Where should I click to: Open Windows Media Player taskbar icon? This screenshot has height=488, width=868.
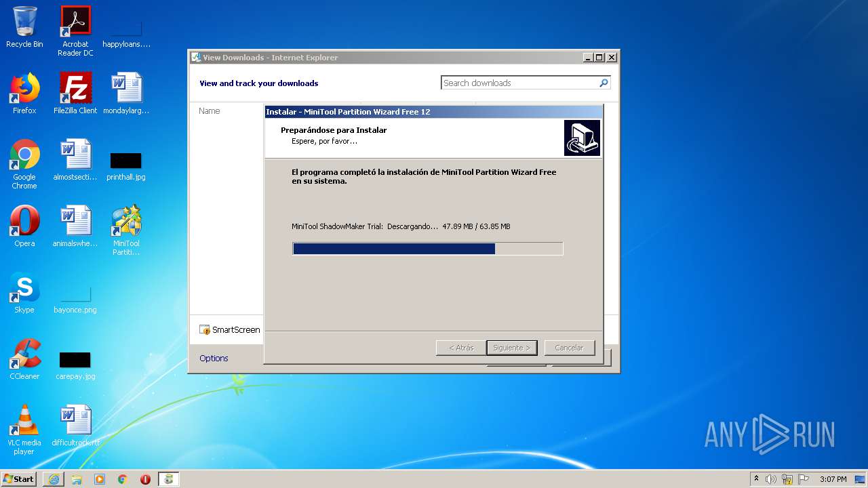tap(100, 479)
